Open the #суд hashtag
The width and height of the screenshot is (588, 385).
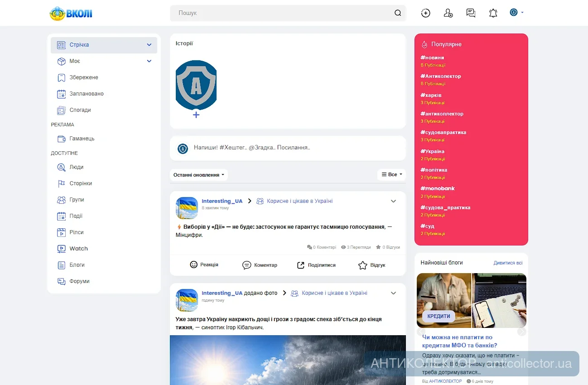click(427, 226)
